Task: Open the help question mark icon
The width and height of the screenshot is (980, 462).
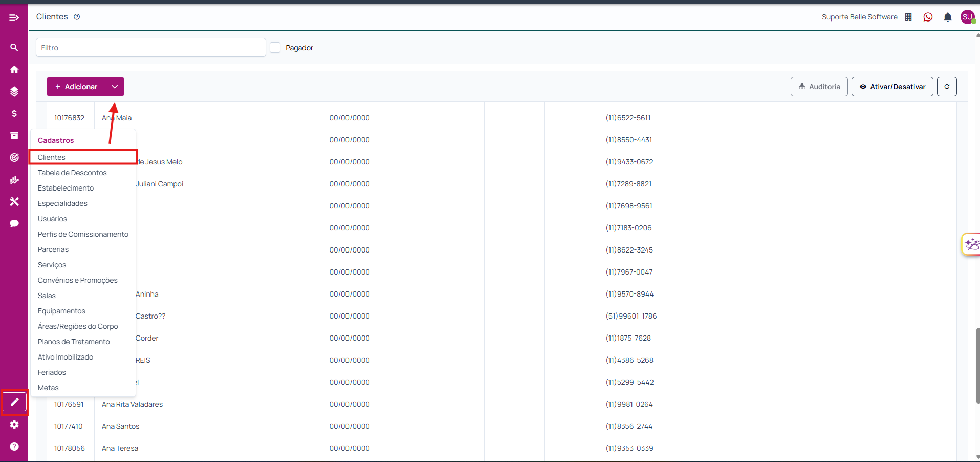Action: point(14,446)
